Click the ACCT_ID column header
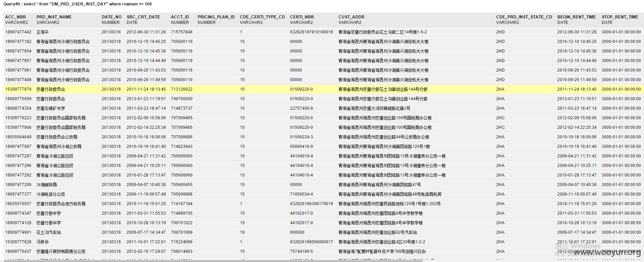Image resolution: width=644 pixels, height=262 pixels. (180, 17)
